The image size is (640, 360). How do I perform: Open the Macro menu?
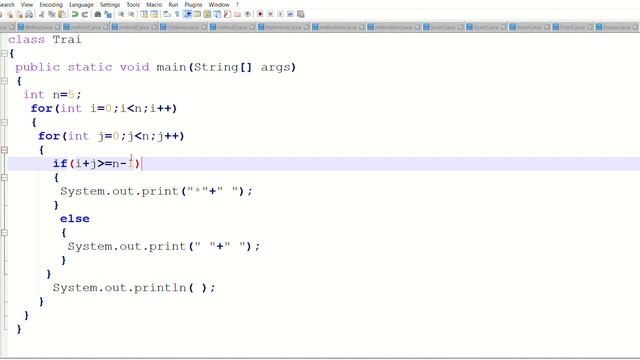pos(154,4)
